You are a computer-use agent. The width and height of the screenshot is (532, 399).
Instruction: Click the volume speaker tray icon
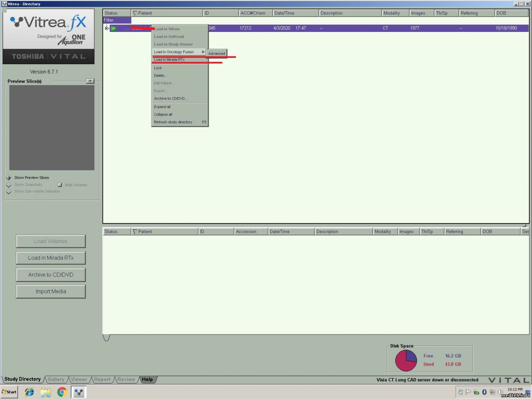(x=500, y=392)
